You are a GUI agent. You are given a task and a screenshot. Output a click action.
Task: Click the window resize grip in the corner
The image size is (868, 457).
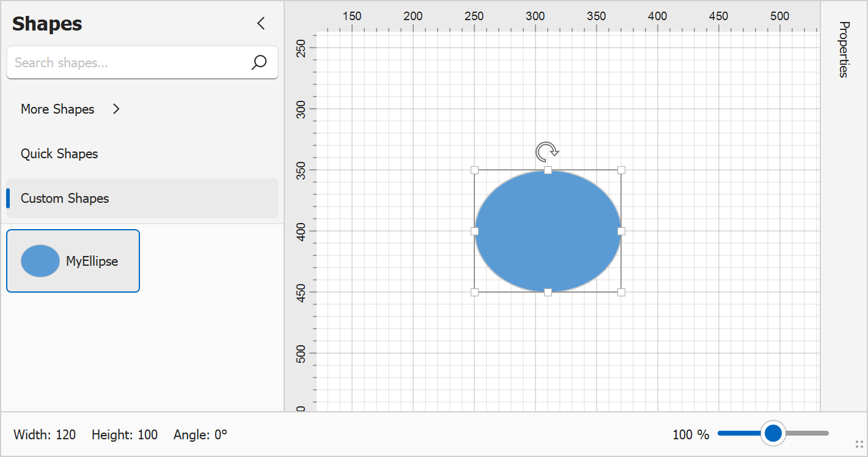pos(859,445)
